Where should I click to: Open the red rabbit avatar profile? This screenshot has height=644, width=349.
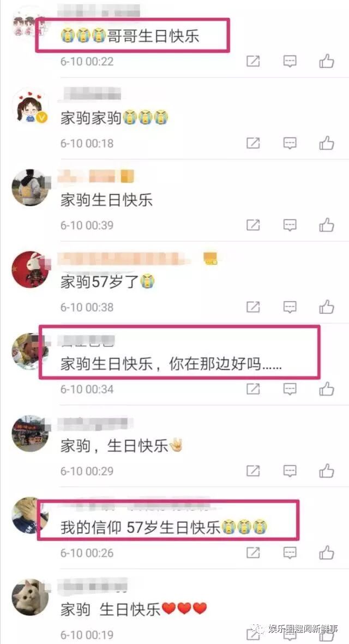pyautogui.click(x=30, y=270)
